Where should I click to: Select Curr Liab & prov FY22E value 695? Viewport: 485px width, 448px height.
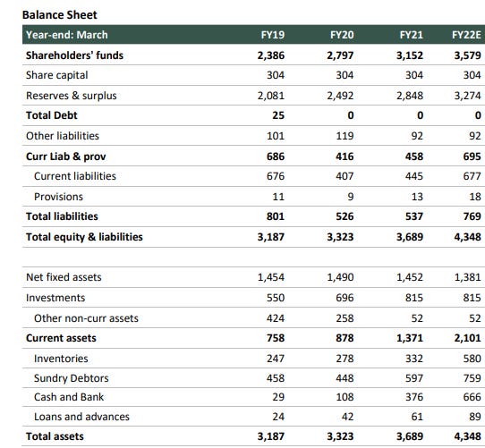coord(472,156)
